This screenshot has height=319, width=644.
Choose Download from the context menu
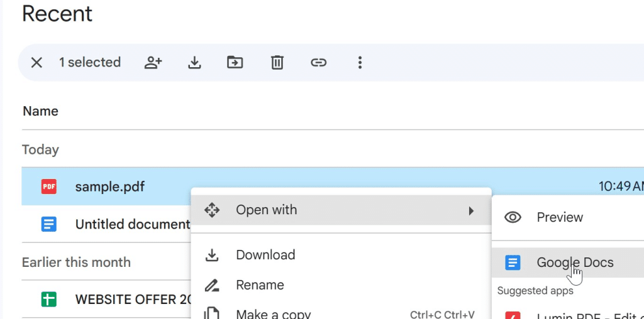click(265, 255)
